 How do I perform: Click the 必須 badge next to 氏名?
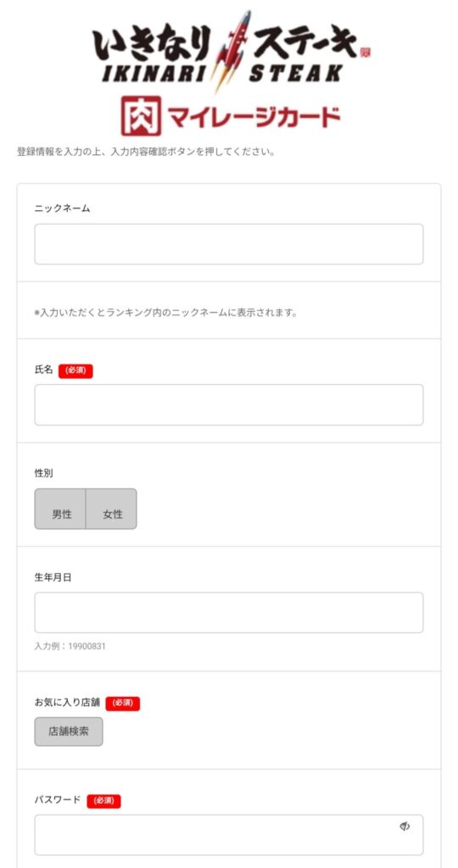click(75, 371)
